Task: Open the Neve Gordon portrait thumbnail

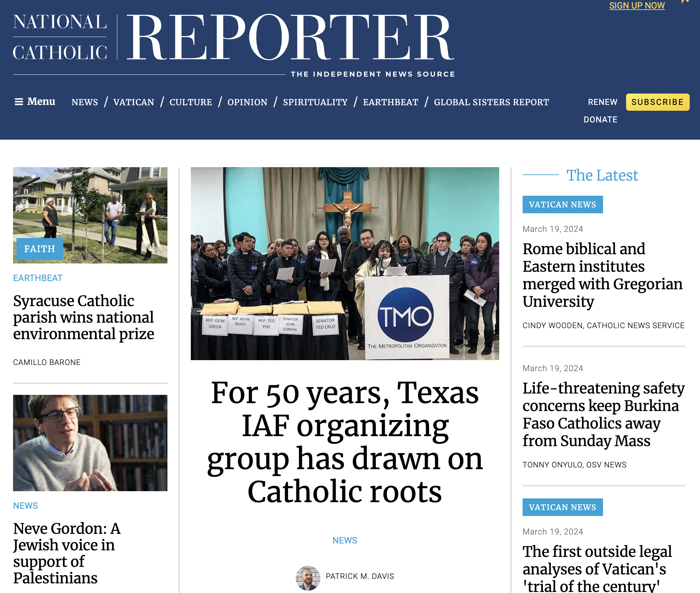Action: tap(90, 443)
